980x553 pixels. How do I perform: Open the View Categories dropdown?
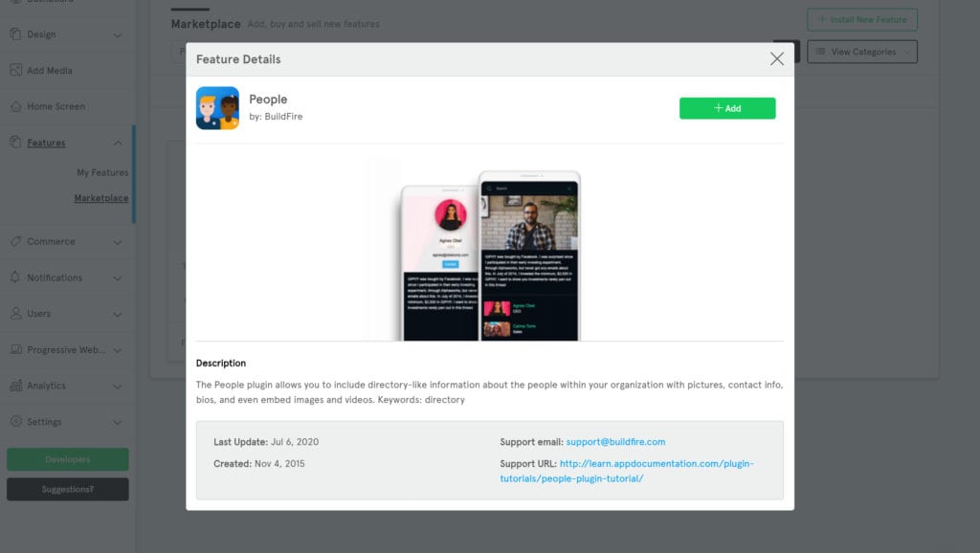(x=861, y=52)
